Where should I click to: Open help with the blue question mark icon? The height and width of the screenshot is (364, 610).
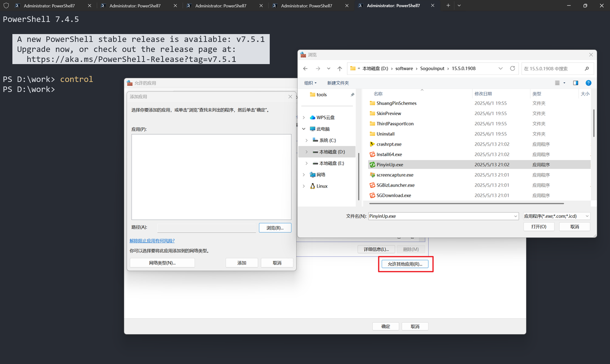[x=588, y=83]
